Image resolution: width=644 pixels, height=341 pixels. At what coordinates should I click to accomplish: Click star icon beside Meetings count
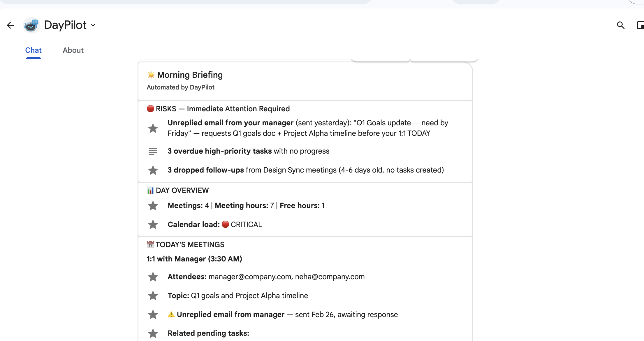tap(153, 206)
